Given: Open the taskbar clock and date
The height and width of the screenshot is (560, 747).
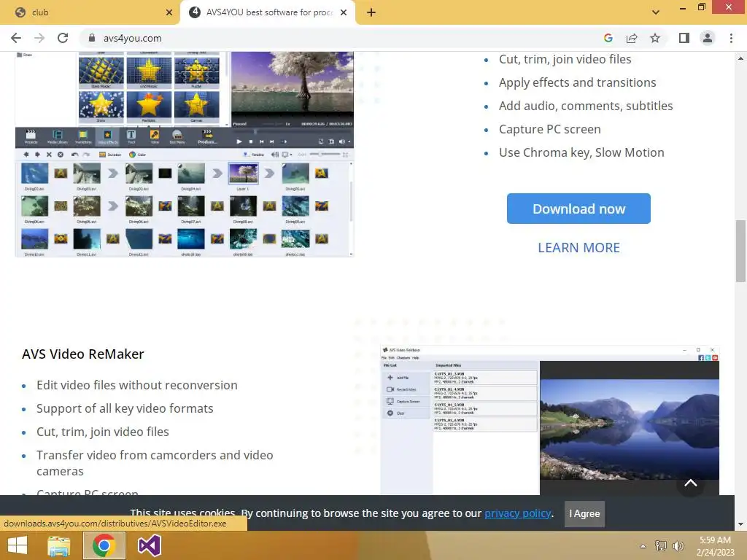Looking at the screenshot, I should coord(715,546).
